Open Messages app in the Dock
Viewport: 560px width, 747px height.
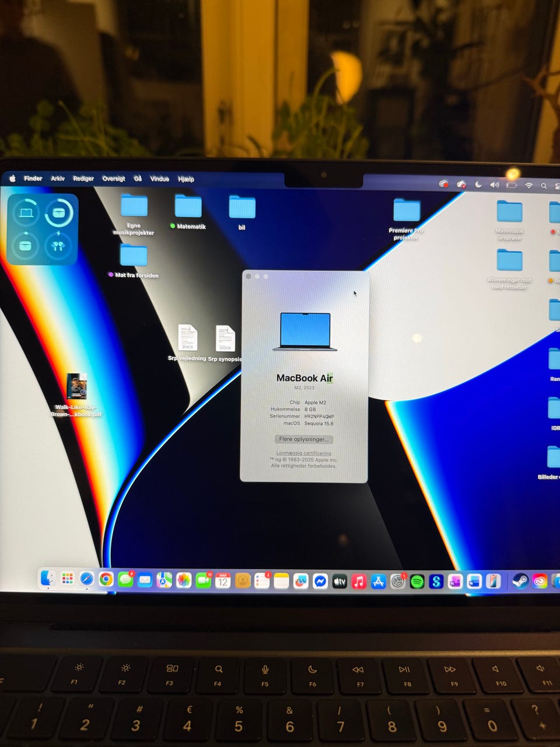pyautogui.click(x=125, y=580)
